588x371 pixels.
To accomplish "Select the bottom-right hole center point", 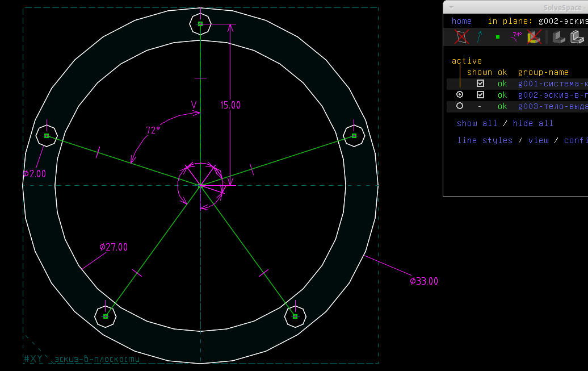I will coord(295,316).
